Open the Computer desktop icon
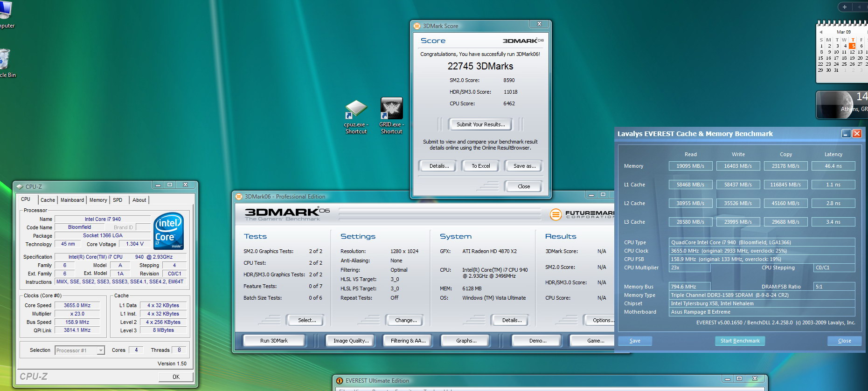The width and height of the screenshot is (868, 391). 6,15
